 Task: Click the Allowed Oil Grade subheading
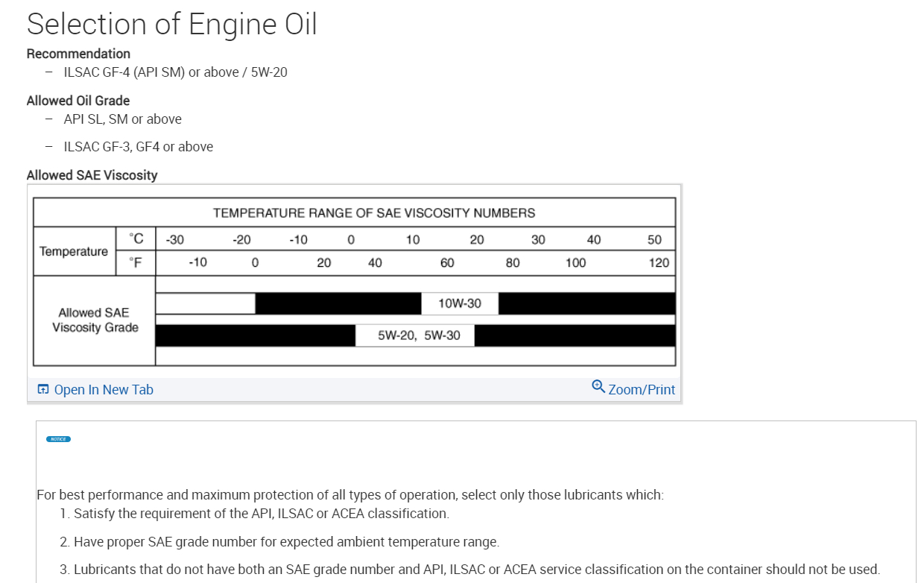[78, 101]
